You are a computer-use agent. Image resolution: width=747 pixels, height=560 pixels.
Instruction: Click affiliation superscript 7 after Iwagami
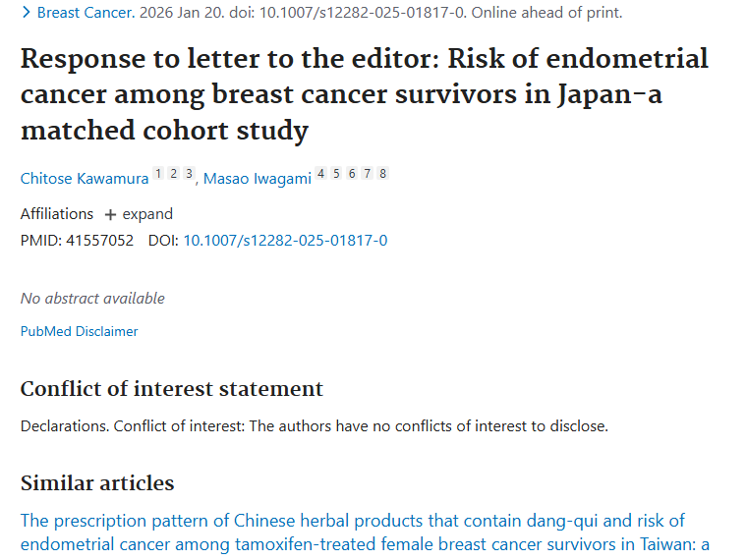(367, 174)
